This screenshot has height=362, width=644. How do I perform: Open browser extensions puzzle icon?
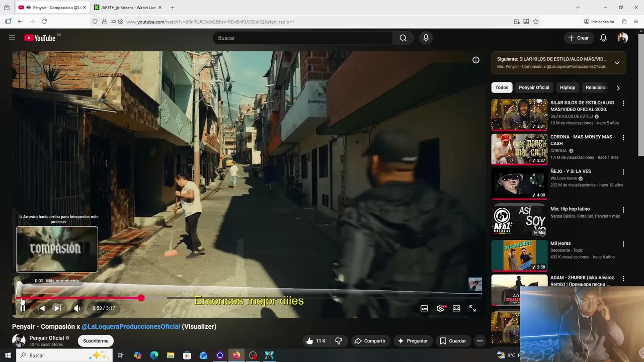(624, 22)
